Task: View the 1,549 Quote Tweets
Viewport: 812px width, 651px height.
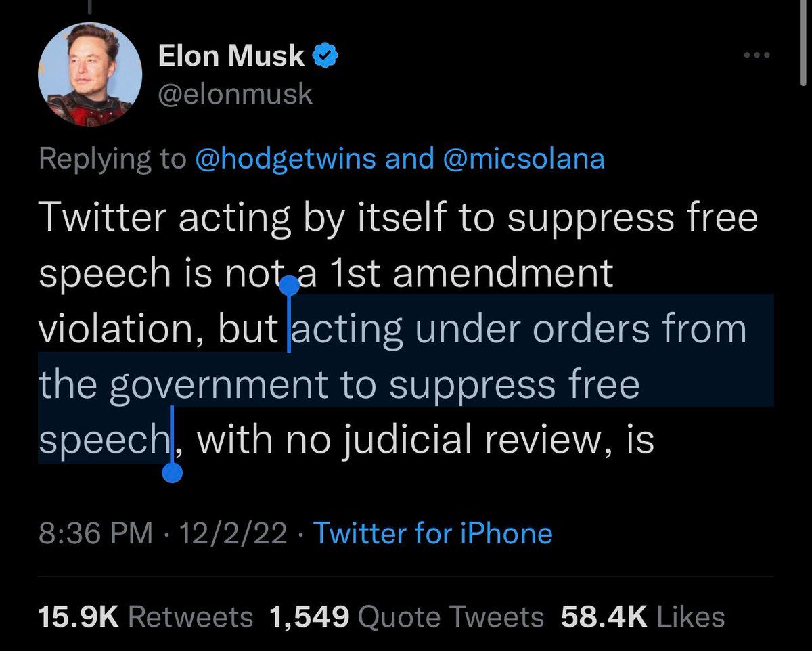Action: pos(406,616)
